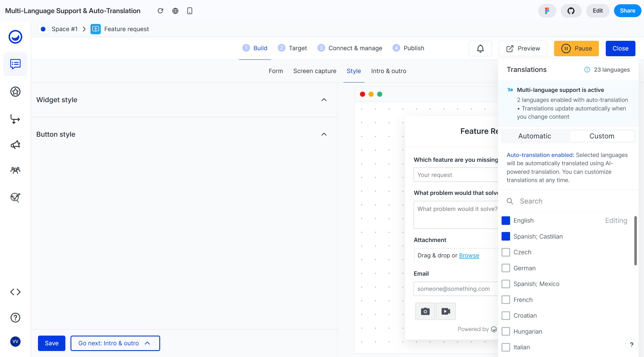Switch to the Custom translations tab

pos(602,136)
